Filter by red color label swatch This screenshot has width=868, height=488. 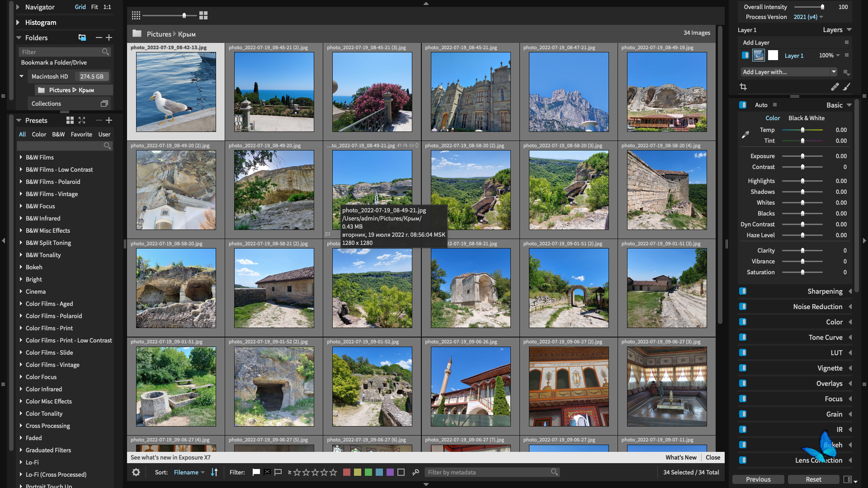347,472
